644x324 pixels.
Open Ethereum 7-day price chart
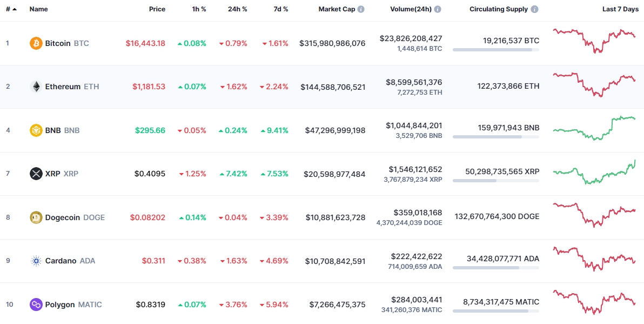tap(594, 85)
